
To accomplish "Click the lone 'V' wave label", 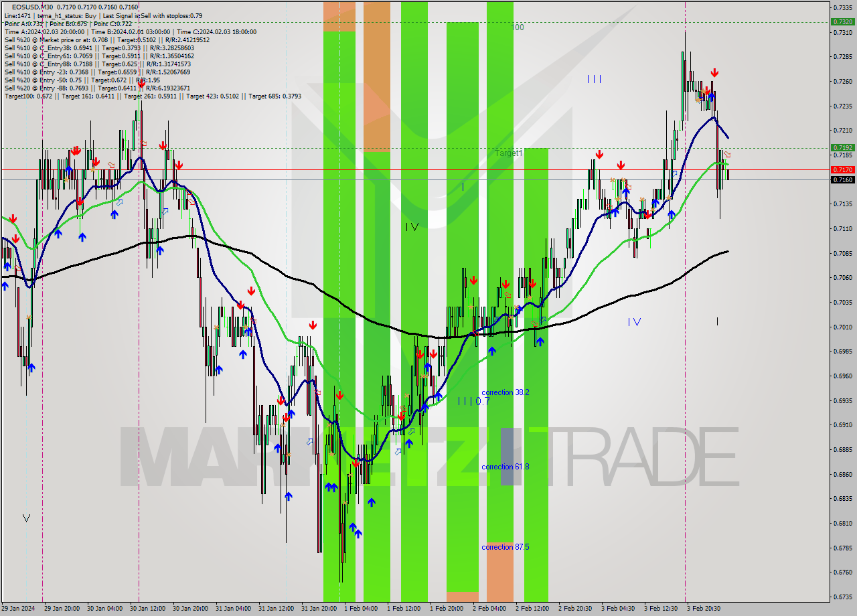I will [26, 518].
